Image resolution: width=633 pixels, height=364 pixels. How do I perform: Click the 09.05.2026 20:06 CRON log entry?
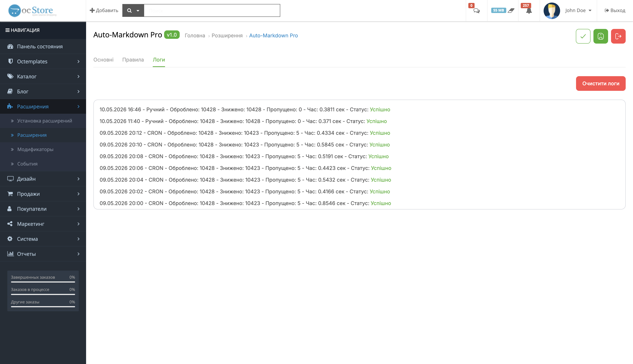pyautogui.click(x=245, y=168)
